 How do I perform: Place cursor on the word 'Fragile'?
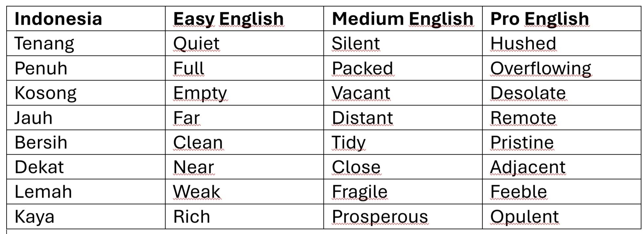pos(359,192)
